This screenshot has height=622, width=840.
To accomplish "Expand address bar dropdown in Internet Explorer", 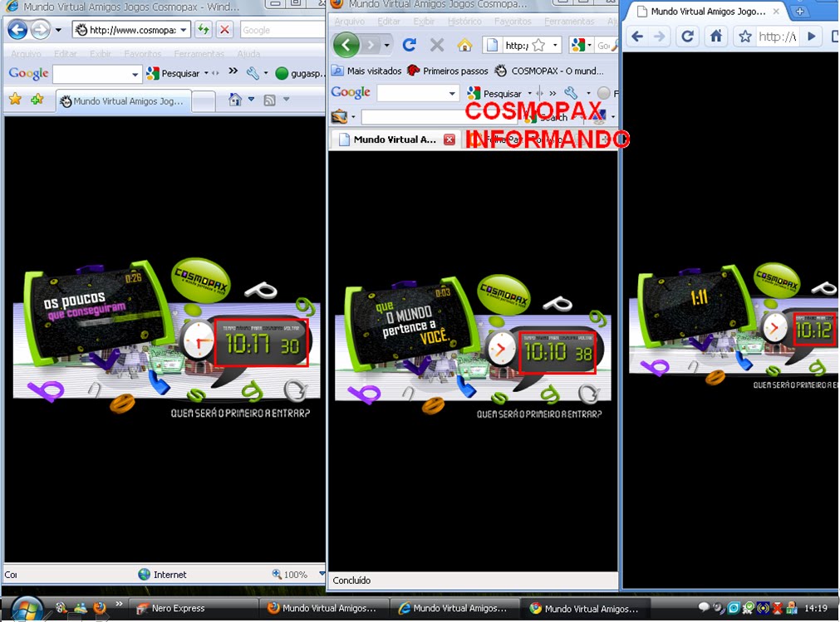I will coord(184,30).
